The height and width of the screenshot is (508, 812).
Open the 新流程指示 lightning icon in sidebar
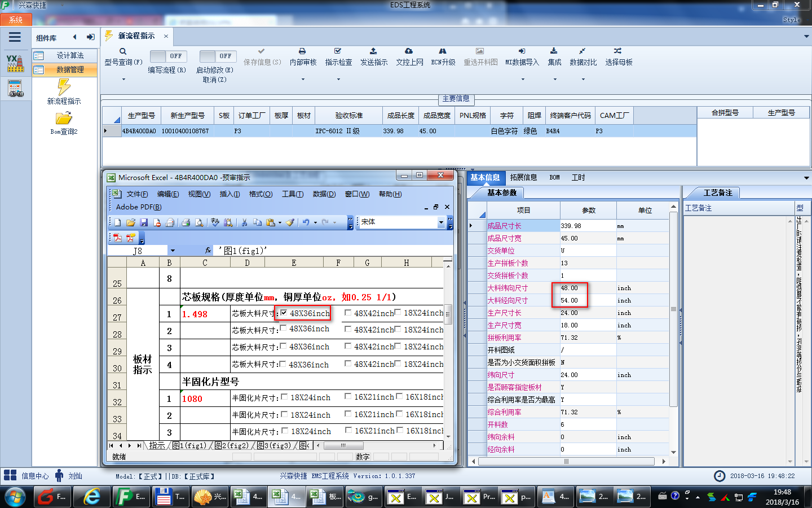pos(64,86)
